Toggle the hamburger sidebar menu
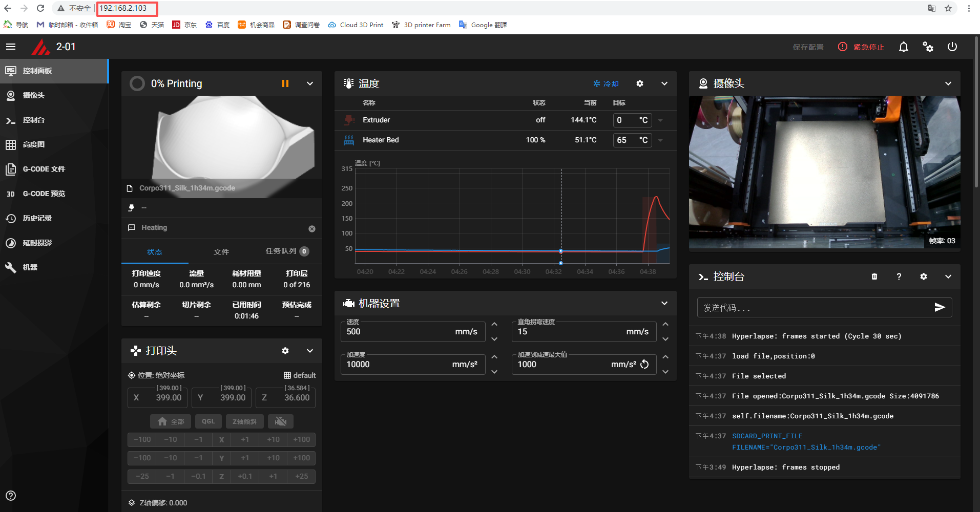980x512 pixels. [x=11, y=47]
